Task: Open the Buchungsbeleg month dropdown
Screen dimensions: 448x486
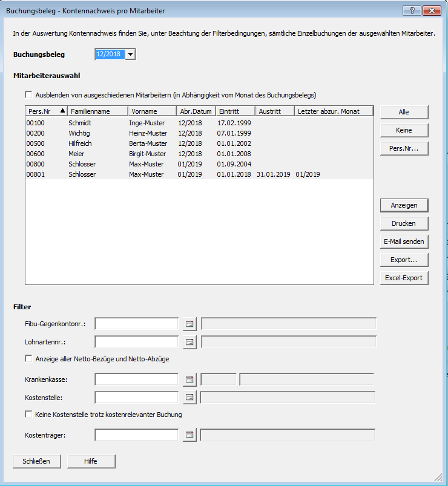Action: tap(131, 54)
